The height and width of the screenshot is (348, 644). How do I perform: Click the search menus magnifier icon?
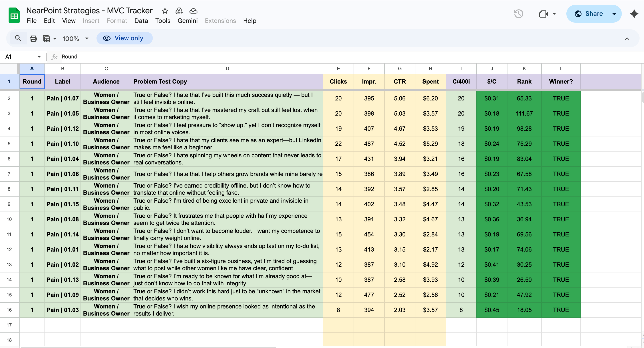[18, 38]
